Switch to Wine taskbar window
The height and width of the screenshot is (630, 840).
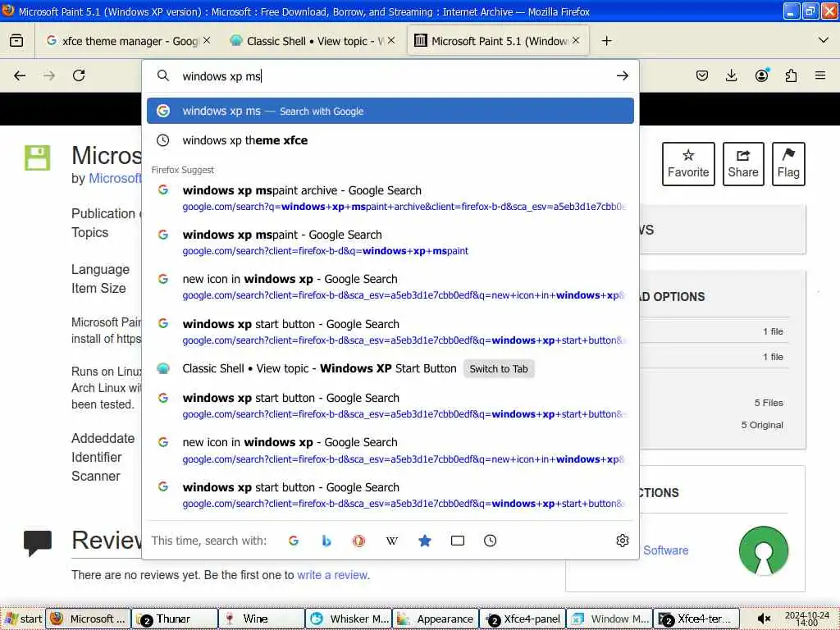coord(262,619)
